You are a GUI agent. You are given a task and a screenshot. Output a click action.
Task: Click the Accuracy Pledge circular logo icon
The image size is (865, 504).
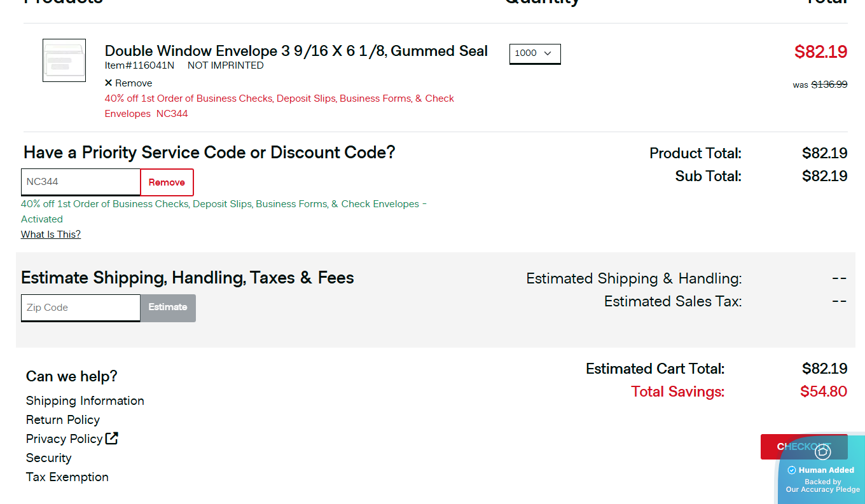[x=823, y=451]
